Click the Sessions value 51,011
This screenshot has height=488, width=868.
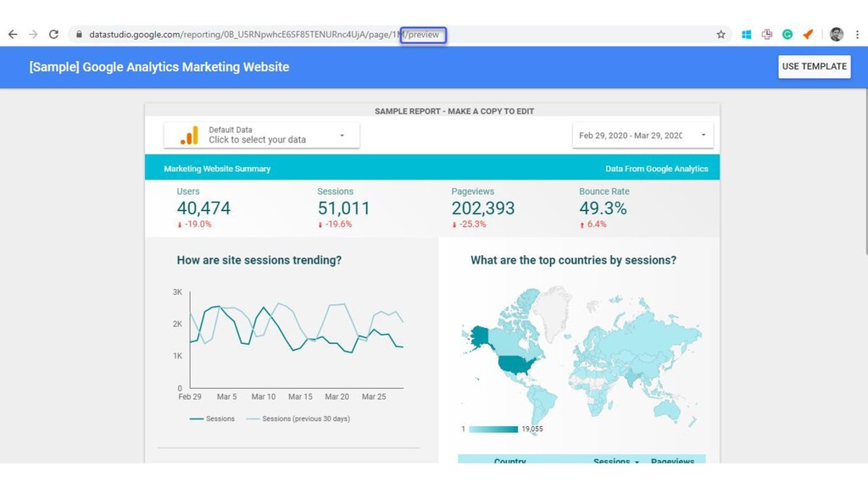click(x=344, y=208)
